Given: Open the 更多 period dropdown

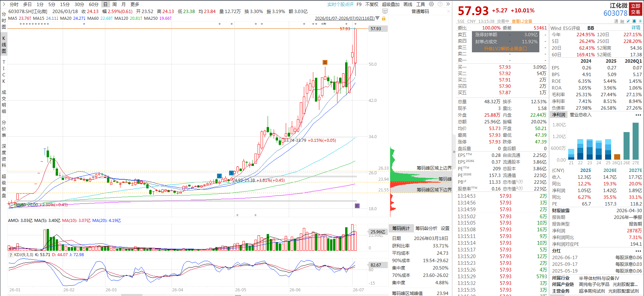Looking at the screenshot, I should (135, 4).
